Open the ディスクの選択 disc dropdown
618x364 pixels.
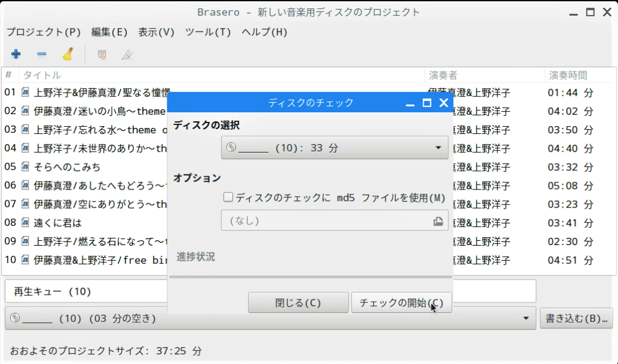[x=334, y=148]
